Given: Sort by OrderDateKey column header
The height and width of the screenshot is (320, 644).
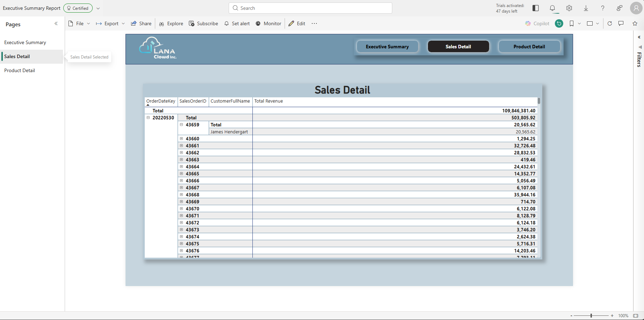Looking at the screenshot, I should (161, 101).
